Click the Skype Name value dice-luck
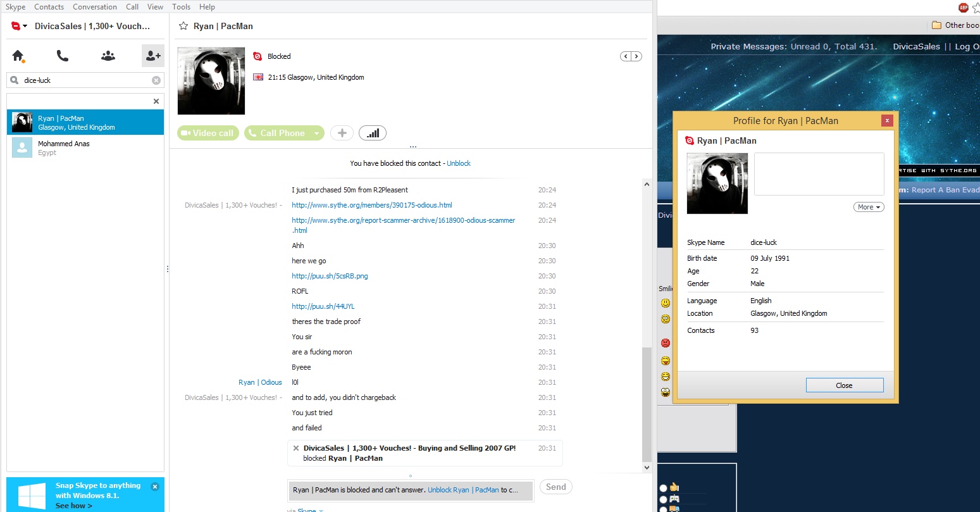Screen dimensions: 980x512 coord(764,242)
